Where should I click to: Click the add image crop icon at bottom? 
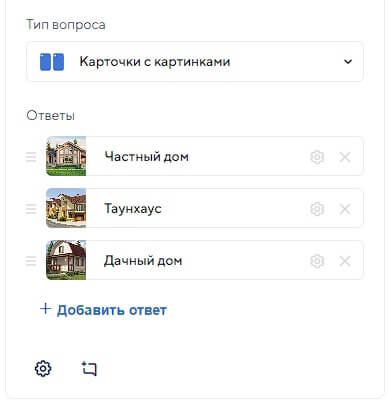(89, 369)
